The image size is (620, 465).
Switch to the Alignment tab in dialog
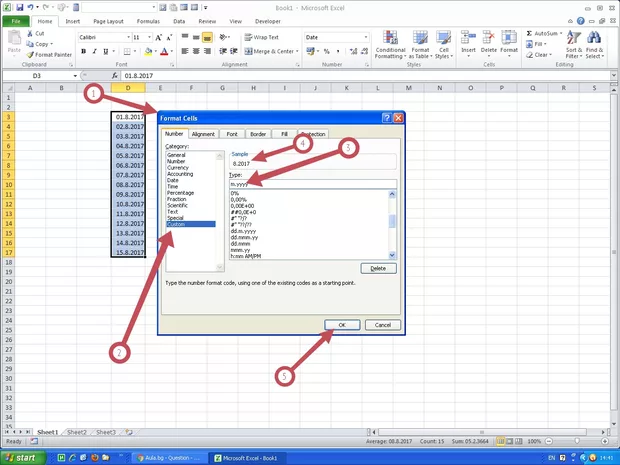click(x=203, y=133)
